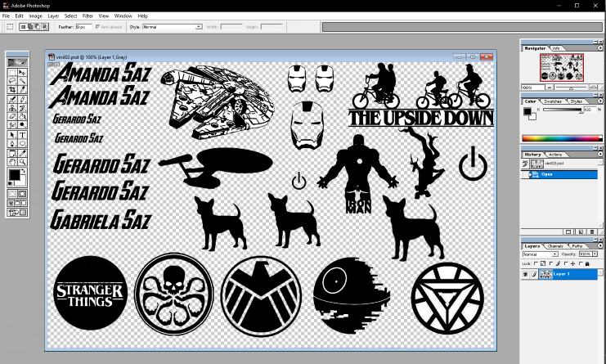This screenshot has height=364, width=606.
Task: Pick a color from the spectrum ramp
Action: pos(562,138)
